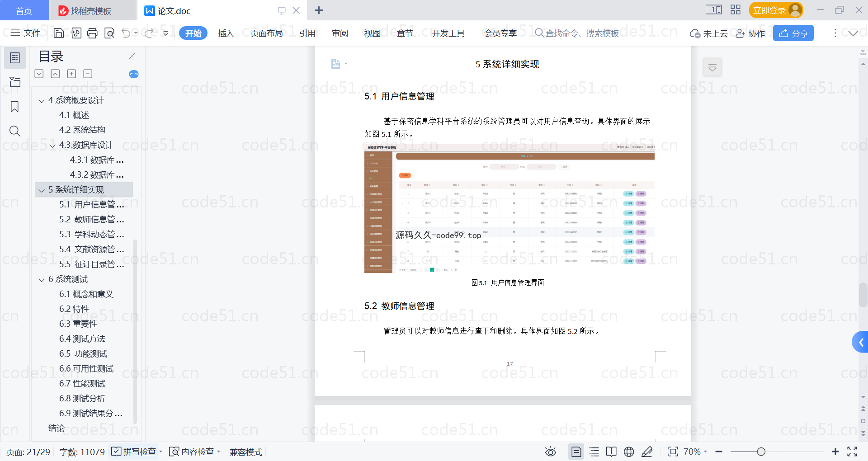
Task: Adjust the zoom slider handle
Action: (x=761, y=452)
